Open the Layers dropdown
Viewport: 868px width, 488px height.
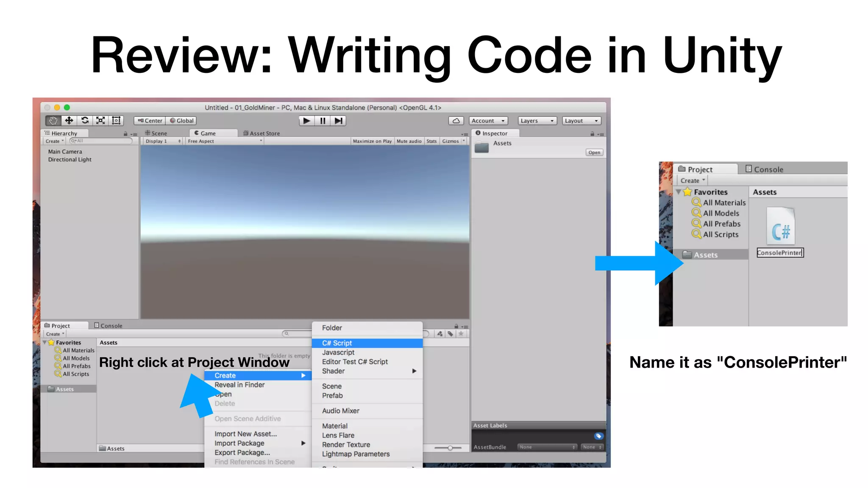[x=537, y=121]
